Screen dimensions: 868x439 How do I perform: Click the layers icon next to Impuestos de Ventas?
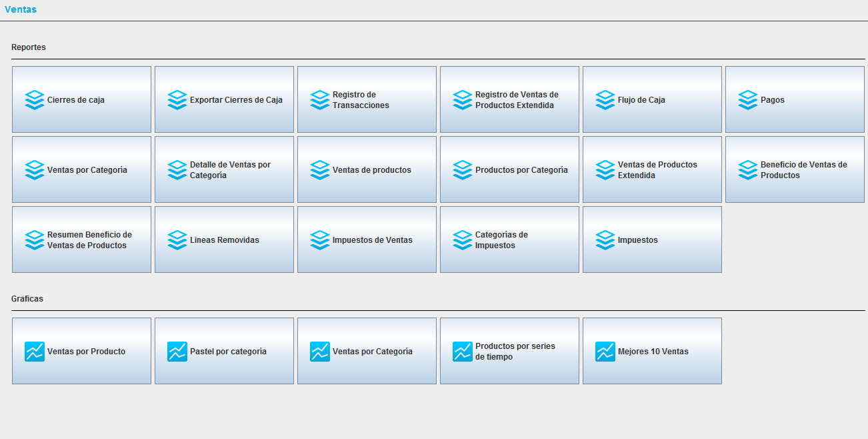319,240
